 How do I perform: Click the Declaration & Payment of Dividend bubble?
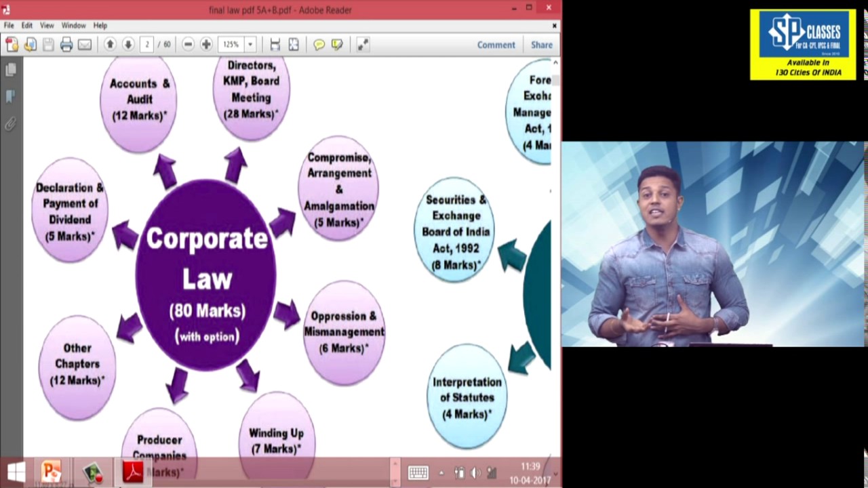coord(70,210)
